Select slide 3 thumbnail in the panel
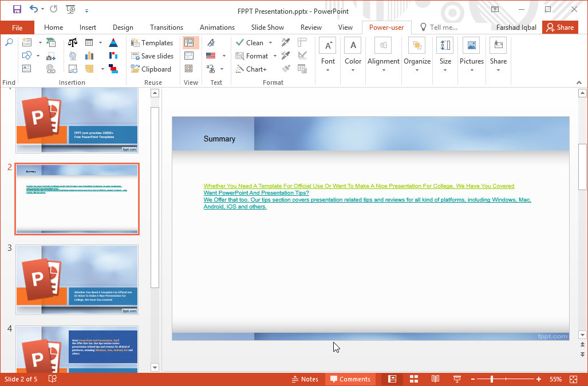This screenshot has width=588, height=386. click(76, 279)
